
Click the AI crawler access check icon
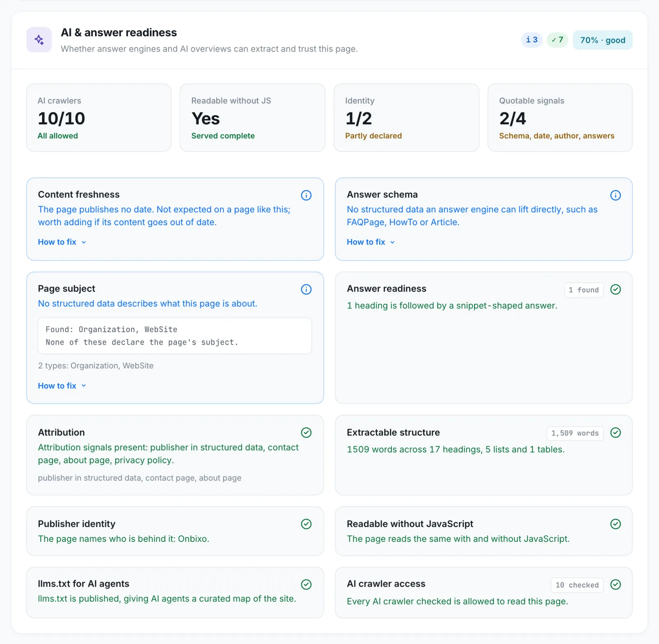click(615, 584)
